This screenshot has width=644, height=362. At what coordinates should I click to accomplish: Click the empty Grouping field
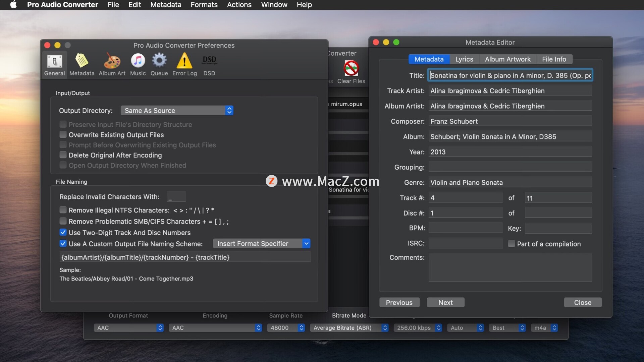tap(510, 167)
